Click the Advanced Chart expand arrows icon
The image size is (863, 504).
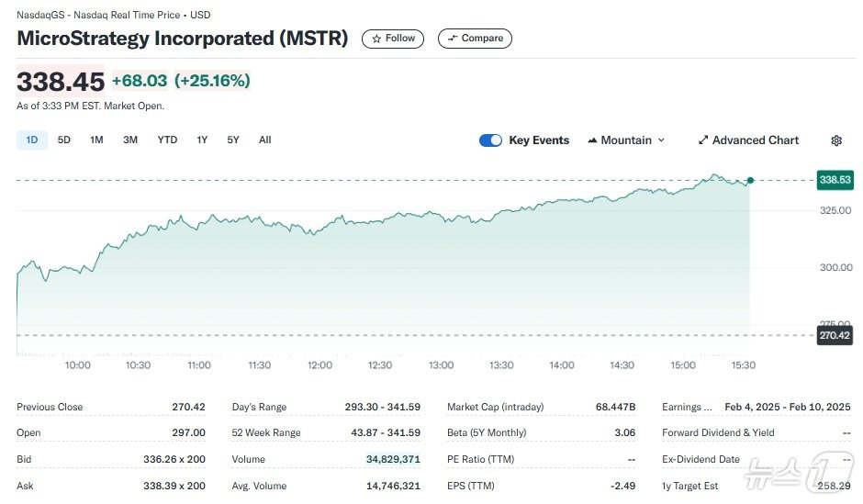pos(703,140)
